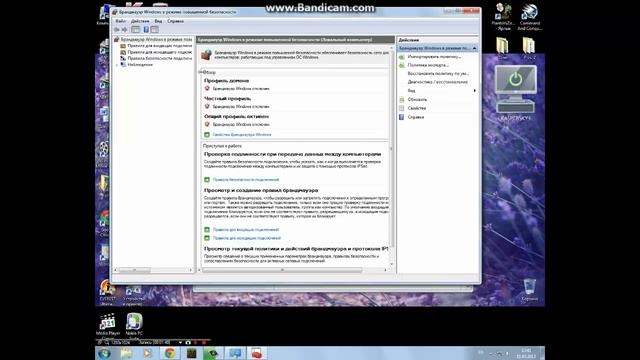Click the left tree pane horizontal scrollbar
Viewport: 640px width, 360px height.
(135, 270)
